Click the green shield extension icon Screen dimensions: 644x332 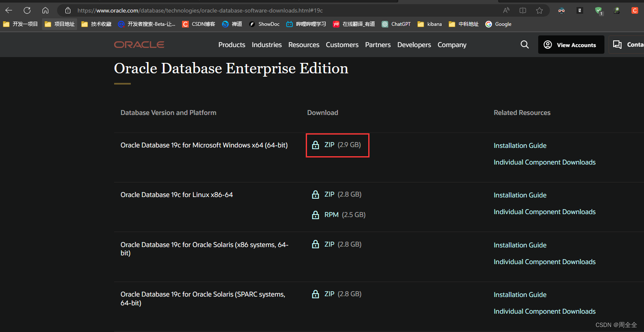(x=599, y=11)
